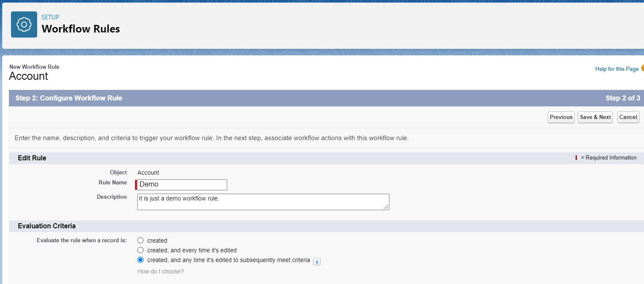Screen dimensions: 644x284
Task: Click the info icon beside subsequently meet criteria
Action: pyautogui.click(x=317, y=262)
